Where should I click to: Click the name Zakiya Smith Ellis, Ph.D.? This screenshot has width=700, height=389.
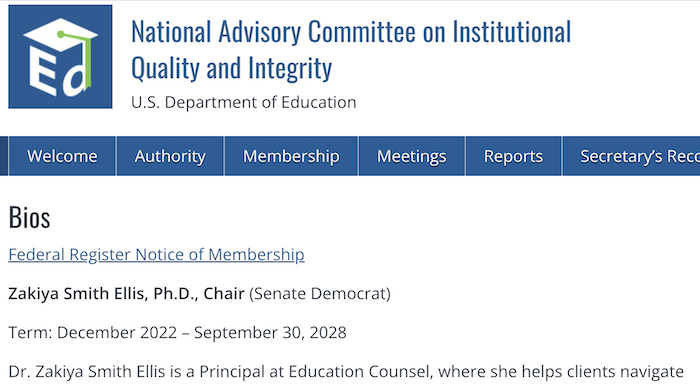click(x=102, y=293)
